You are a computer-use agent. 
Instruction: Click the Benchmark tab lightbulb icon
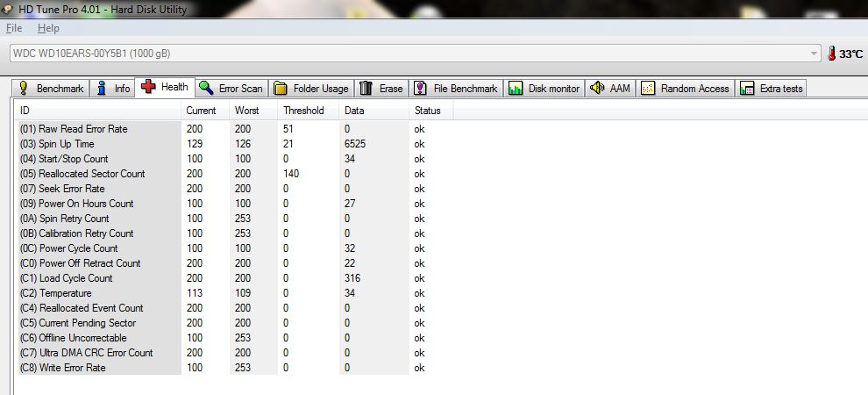(24, 88)
